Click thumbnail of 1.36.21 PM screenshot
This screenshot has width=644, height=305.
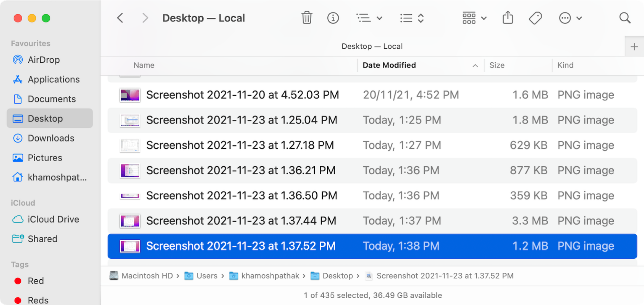tap(130, 171)
